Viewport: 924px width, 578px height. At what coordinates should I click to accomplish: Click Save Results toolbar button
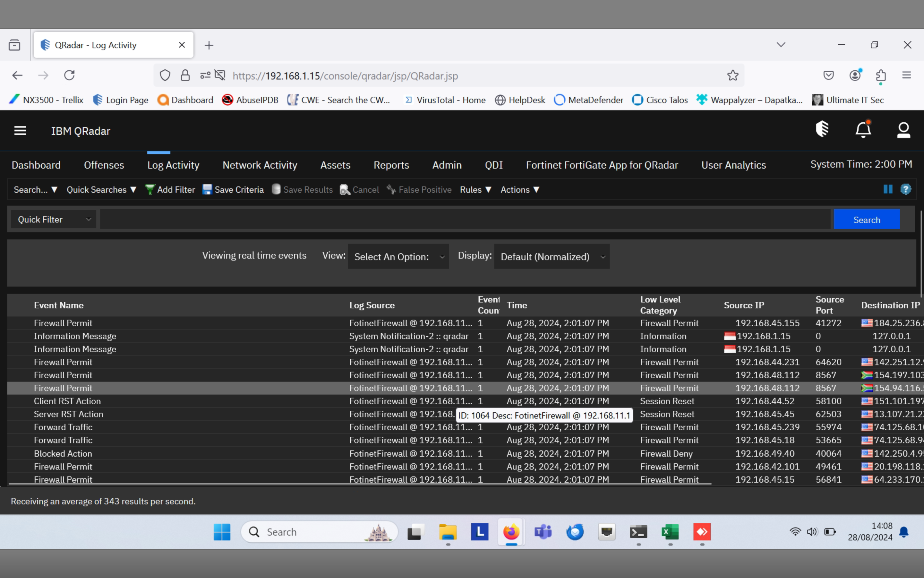302,189
